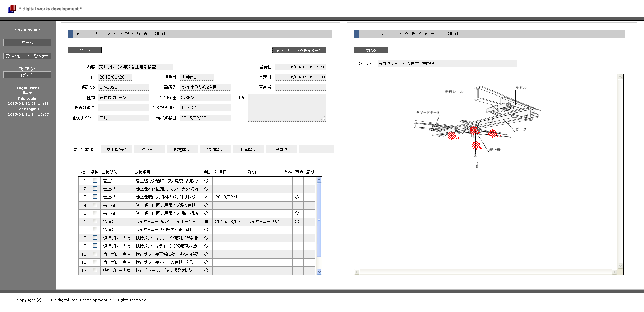Click the 機器No field CR-0021
Viewport: 644px width, 312px height.
coord(124,87)
